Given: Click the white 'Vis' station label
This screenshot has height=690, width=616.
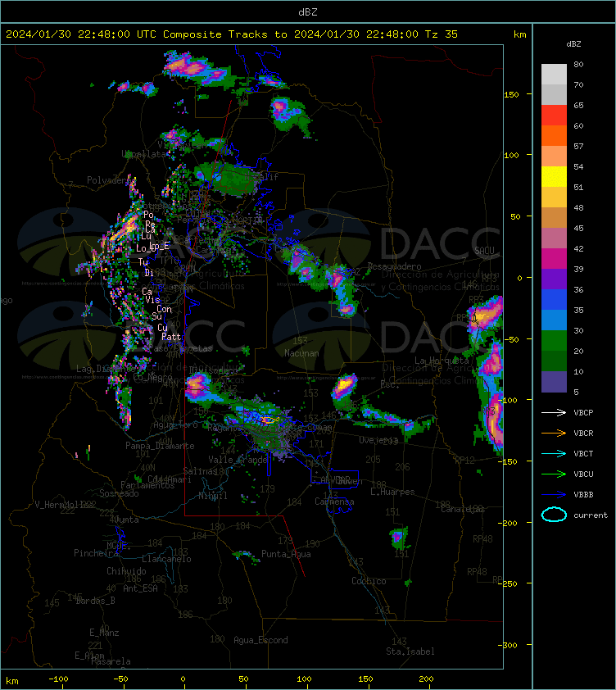Looking at the screenshot, I should tap(152, 300).
